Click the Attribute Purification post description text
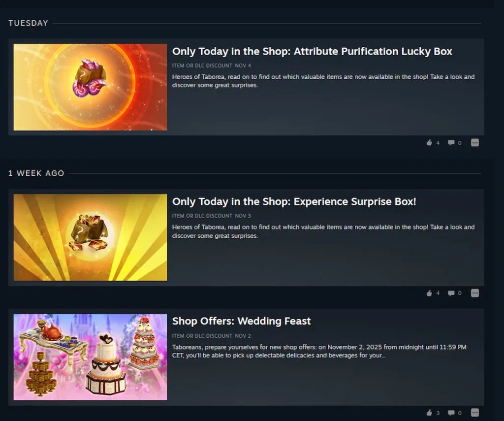 click(323, 81)
